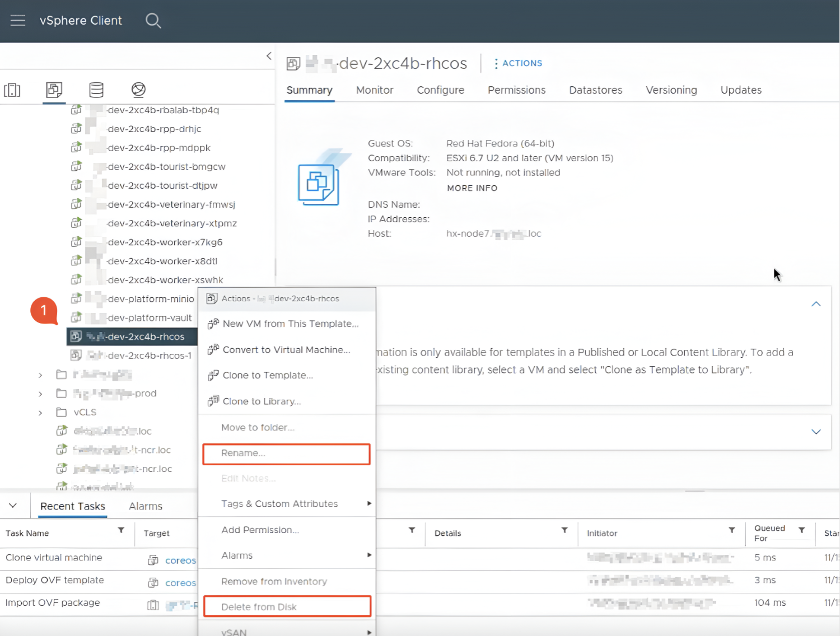Click Convert to Virtual Machine option

coord(286,350)
